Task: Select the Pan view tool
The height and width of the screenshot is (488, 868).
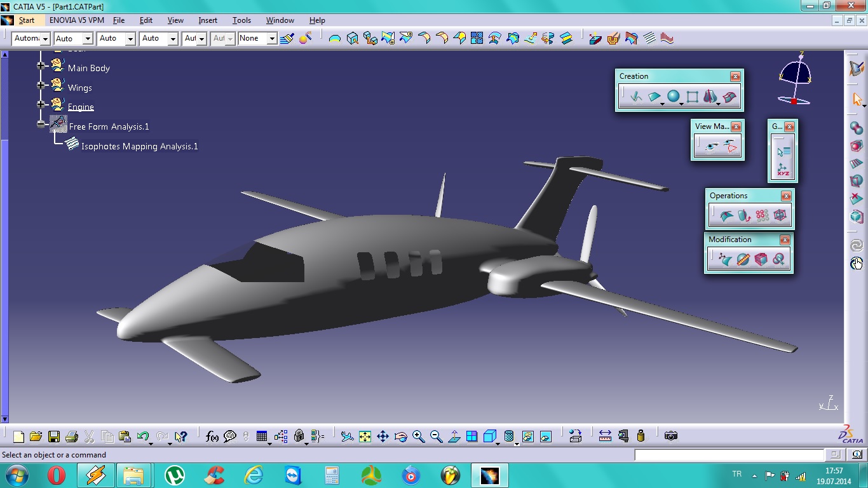Action: tap(383, 437)
